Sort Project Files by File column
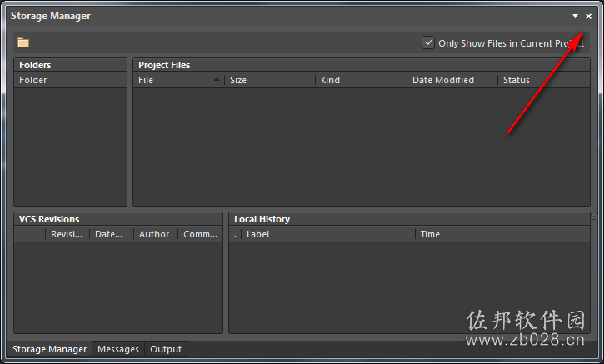Image resolution: width=604 pixels, height=364 pixels. [x=179, y=80]
